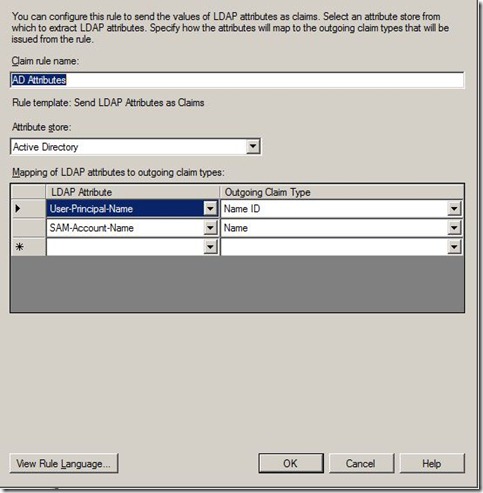
Task: Click View Rule Language button
Action: click(64, 463)
